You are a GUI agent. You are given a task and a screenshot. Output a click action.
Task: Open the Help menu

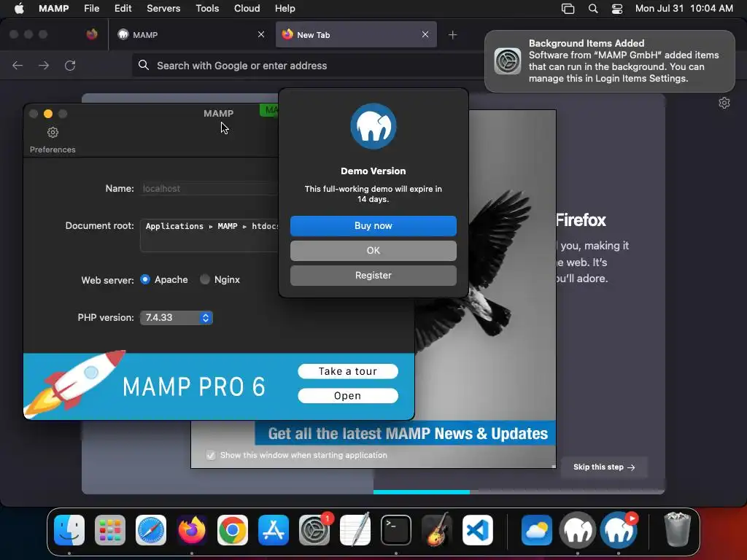(285, 9)
